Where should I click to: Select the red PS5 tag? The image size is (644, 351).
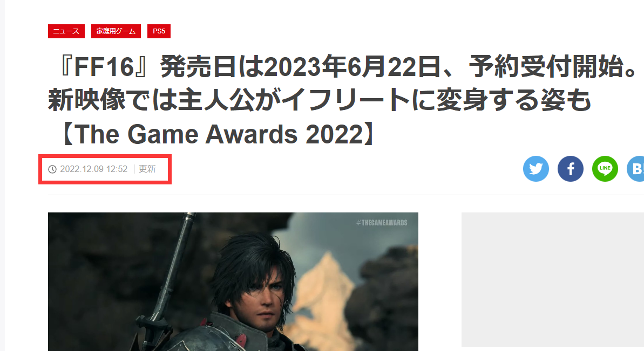(x=159, y=31)
